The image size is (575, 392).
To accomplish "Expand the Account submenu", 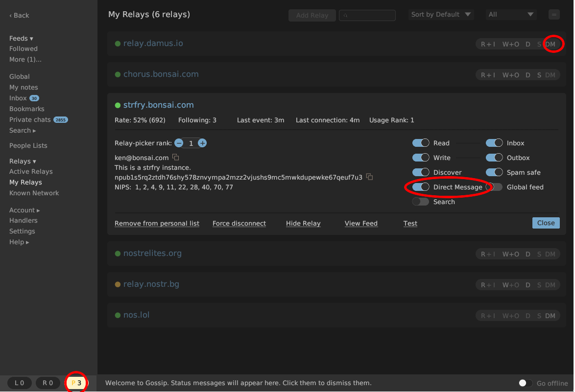I will pos(24,210).
